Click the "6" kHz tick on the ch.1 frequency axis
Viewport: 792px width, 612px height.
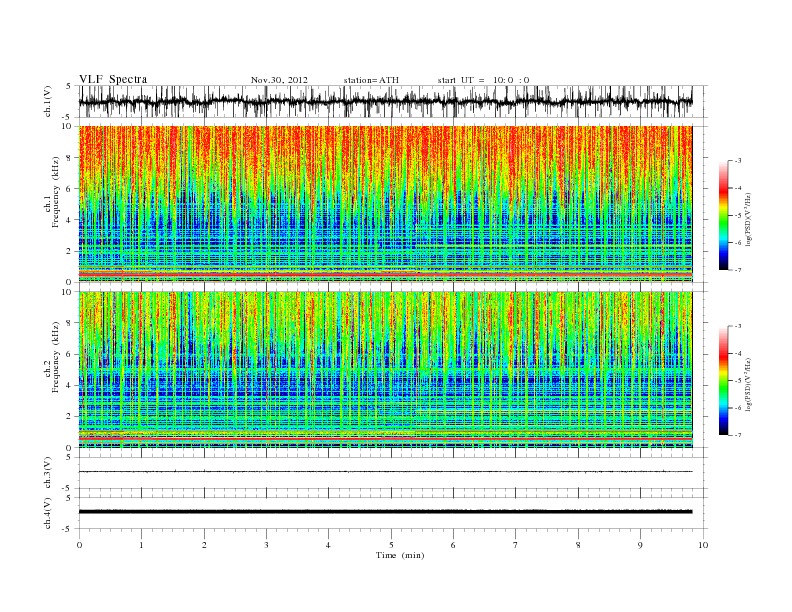[69, 189]
